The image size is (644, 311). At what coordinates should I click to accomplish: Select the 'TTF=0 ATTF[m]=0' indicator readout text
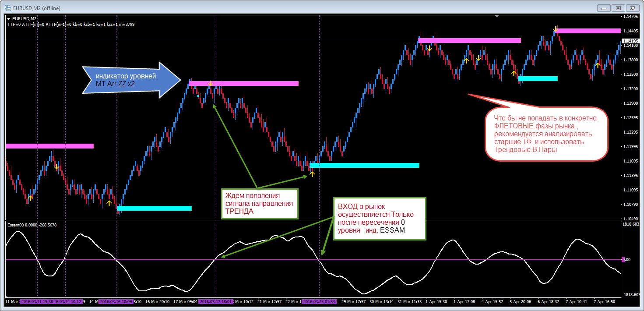pyautogui.click(x=27, y=25)
